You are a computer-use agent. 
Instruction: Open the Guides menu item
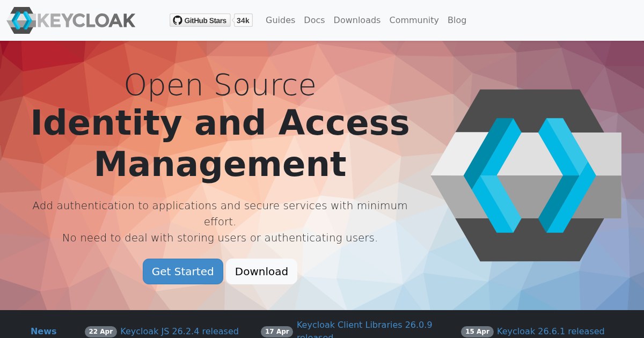280,20
